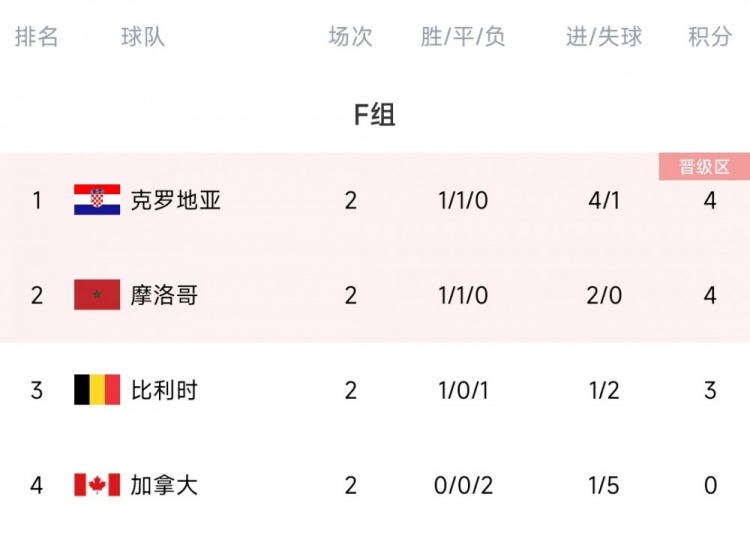Open team 摩洛哥 details
Image resolution: width=750 pixels, height=536 pixels.
point(164,295)
